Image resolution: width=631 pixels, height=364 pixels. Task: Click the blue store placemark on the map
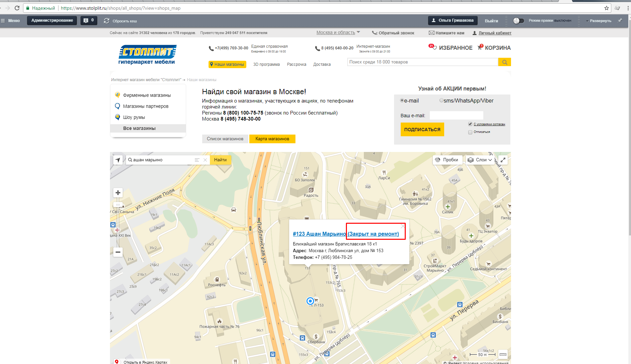pos(310,301)
